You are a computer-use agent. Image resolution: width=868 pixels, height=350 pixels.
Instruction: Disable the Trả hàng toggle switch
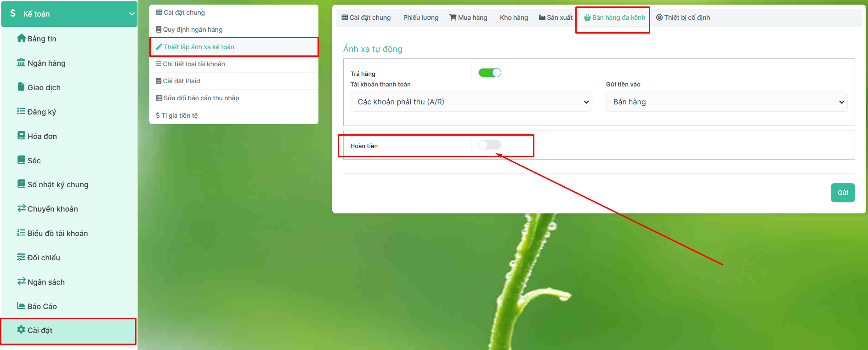tap(490, 73)
